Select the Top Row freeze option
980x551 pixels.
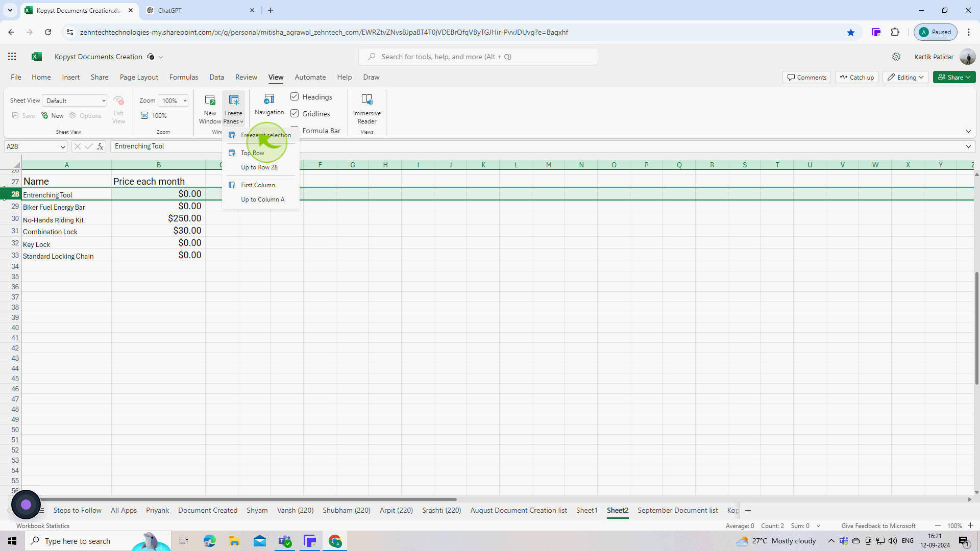(x=253, y=153)
